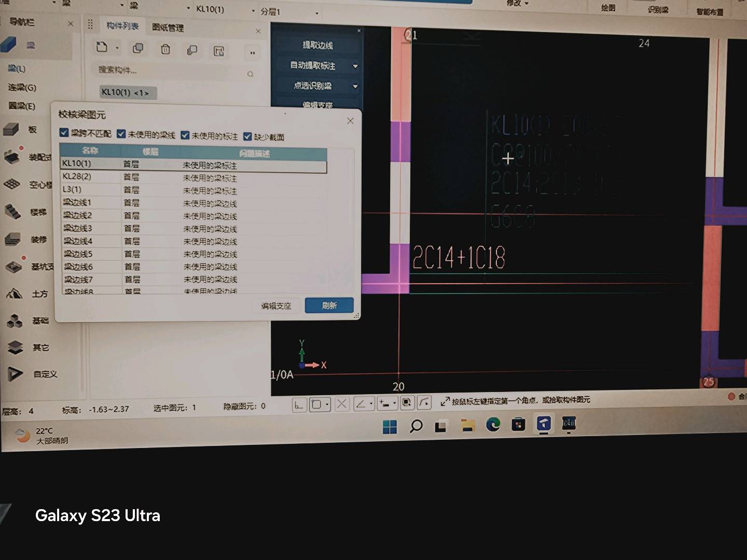
Task: Click the 刷新 button
Action: click(329, 305)
